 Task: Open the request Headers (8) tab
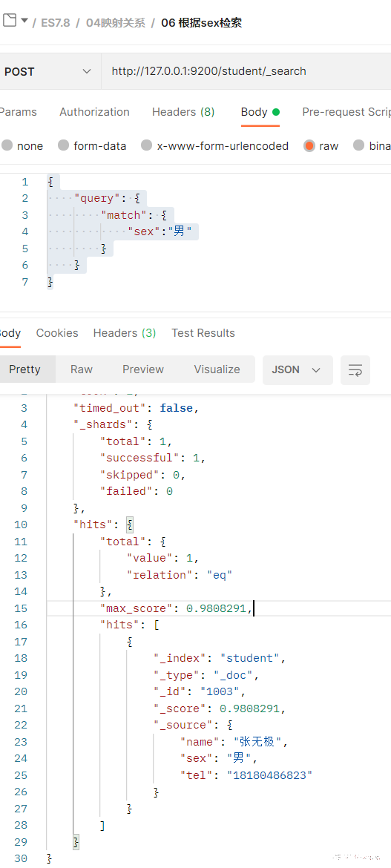(x=183, y=112)
